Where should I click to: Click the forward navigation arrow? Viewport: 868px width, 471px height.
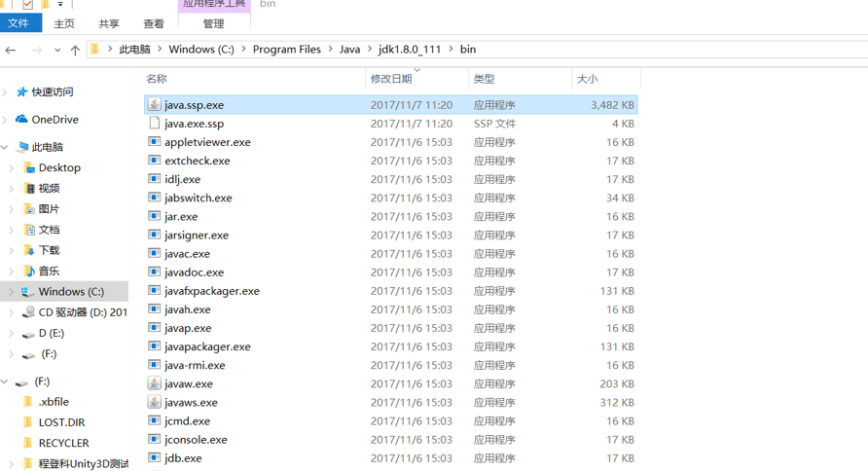[x=37, y=51]
